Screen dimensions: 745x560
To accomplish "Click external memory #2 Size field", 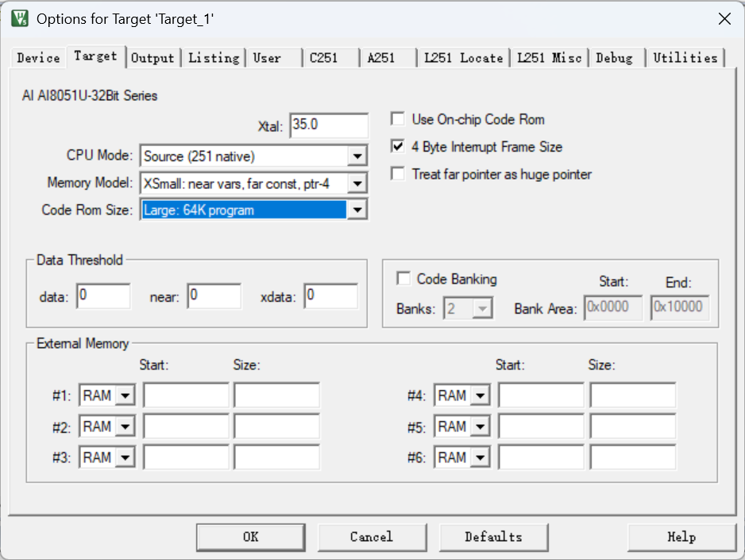I will (276, 426).
